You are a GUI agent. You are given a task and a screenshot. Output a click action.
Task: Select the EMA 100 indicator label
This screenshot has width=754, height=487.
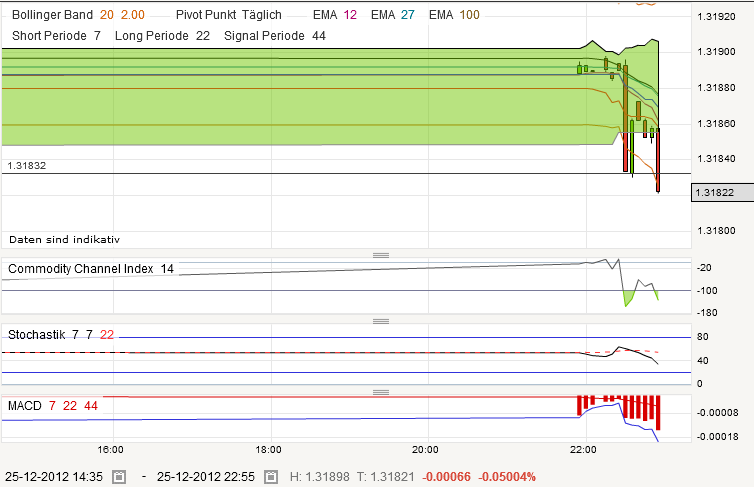454,15
